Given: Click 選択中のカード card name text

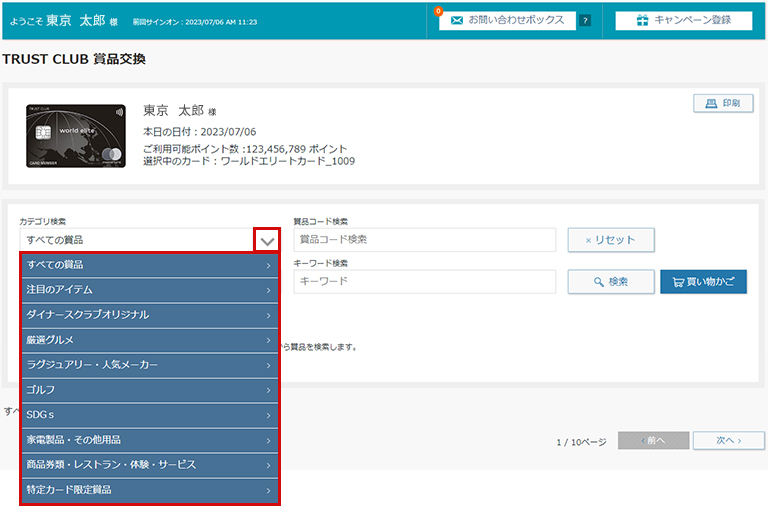Looking at the screenshot, I should (x=249, y=161).
